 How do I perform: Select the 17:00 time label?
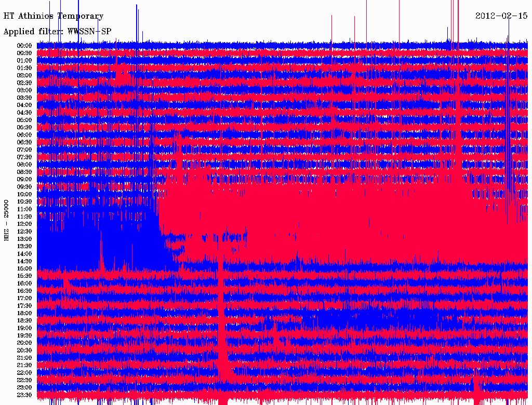pos(24,299)
